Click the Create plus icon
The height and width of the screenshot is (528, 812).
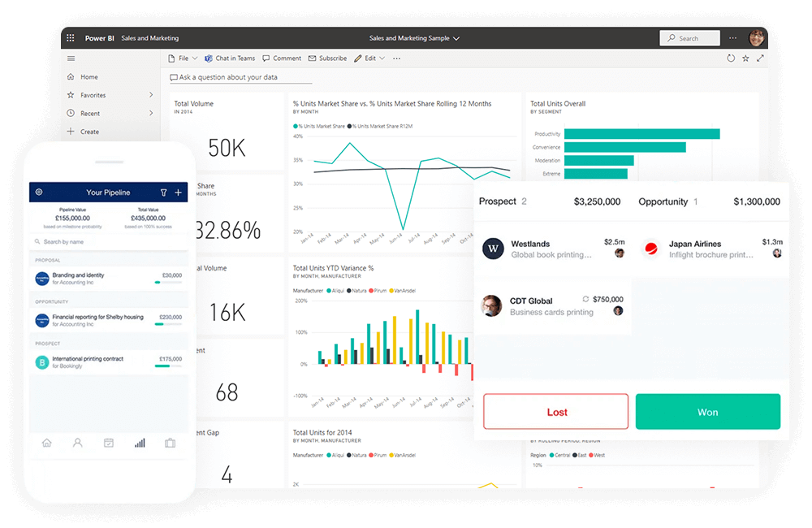71,131
